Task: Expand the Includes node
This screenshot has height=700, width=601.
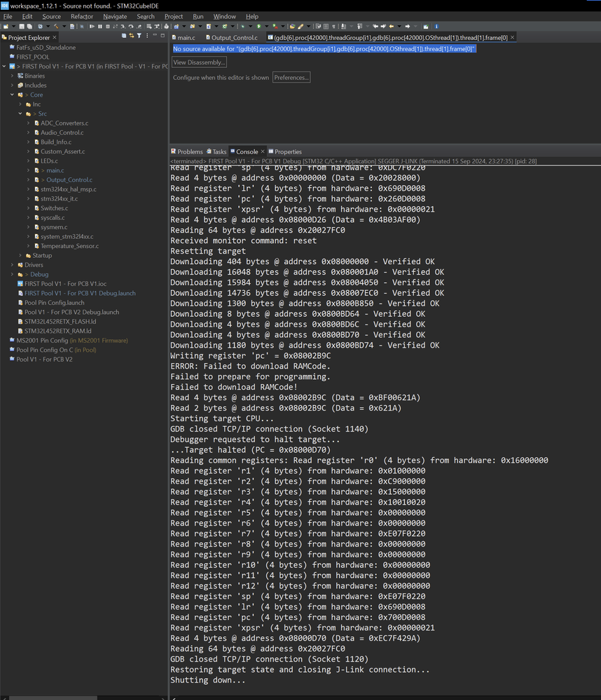Action: coord(13,85)
